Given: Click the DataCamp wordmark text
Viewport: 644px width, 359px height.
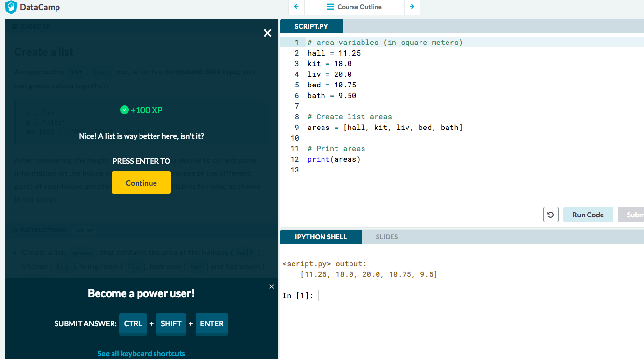Looking at the screenshot, I should (x=40, y=7).
